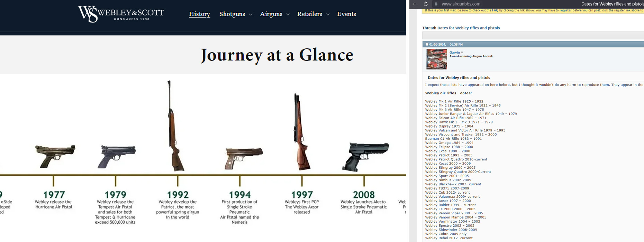Click 'Webley Eclipse 1988 - 2000' line
644x242 pixels.
449,147
